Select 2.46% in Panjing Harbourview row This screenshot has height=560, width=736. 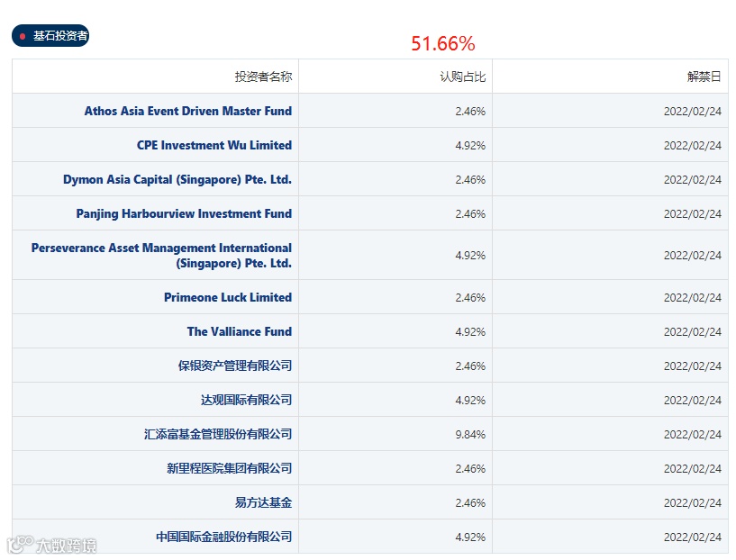[x=470, y=214]
